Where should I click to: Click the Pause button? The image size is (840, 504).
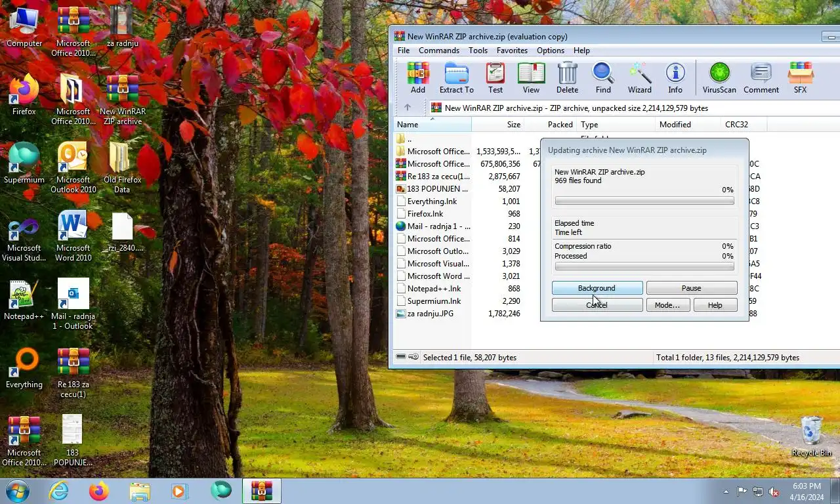[x=692, y=288]
